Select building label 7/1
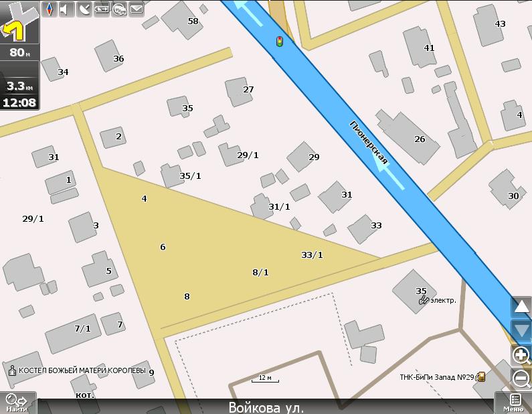 (x=83, y=329)
